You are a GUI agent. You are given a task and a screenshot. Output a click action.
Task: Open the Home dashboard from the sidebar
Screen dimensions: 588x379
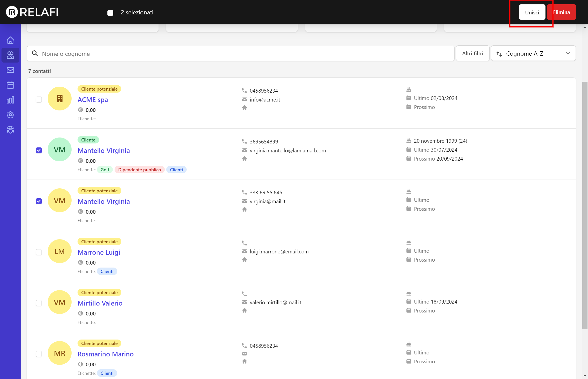[x=10, y=40]
